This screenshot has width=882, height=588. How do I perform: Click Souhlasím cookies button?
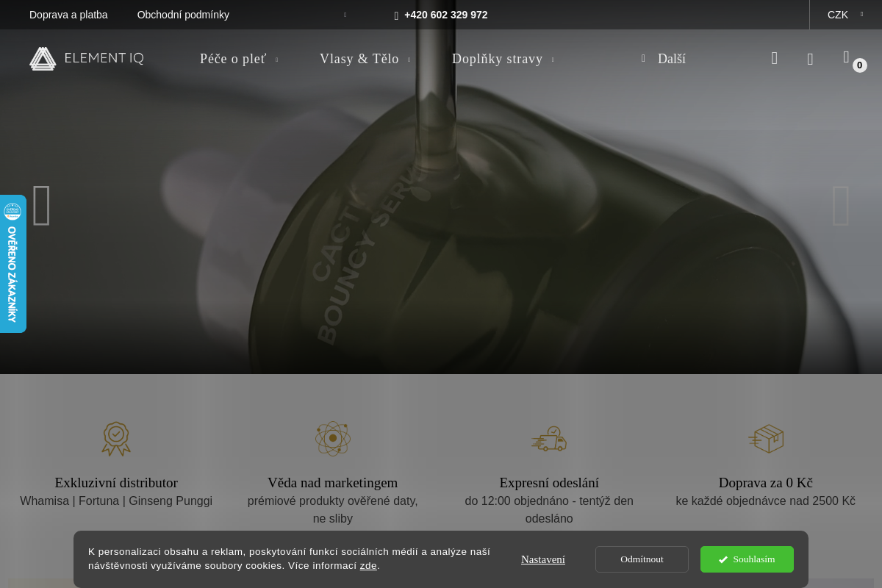(x=747, y=559)
